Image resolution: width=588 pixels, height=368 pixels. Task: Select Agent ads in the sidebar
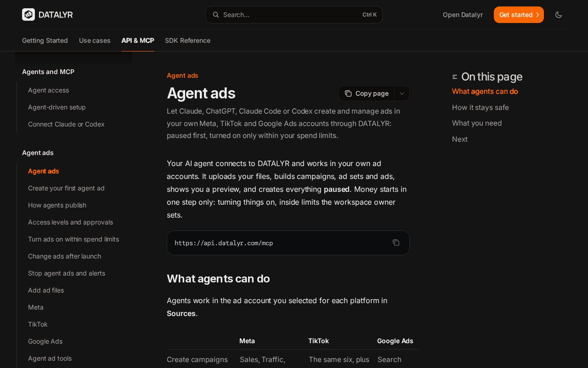[44, 171]
